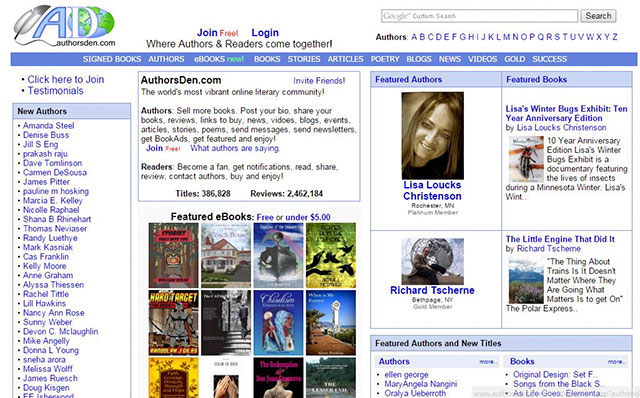This screenshot has width=640, height=398.
Task: Open the POETRY menu item
Action: [x=385, y=59]
